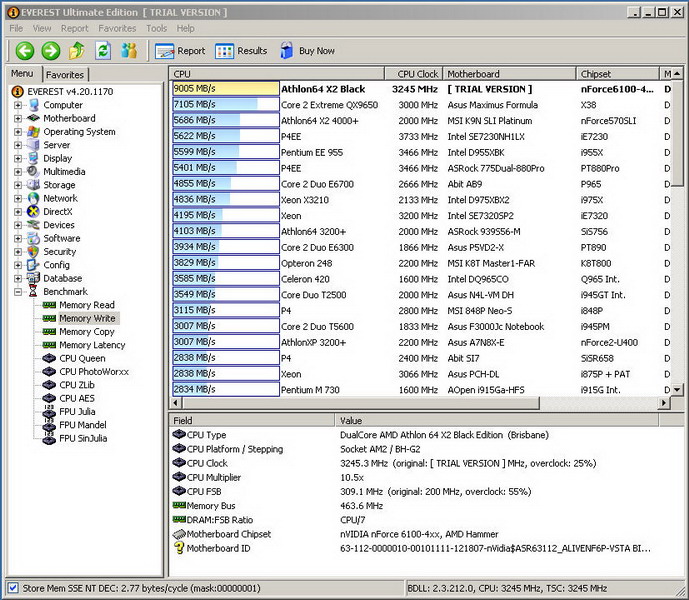Click the CPU Multiplier field row

click(413, 477)
